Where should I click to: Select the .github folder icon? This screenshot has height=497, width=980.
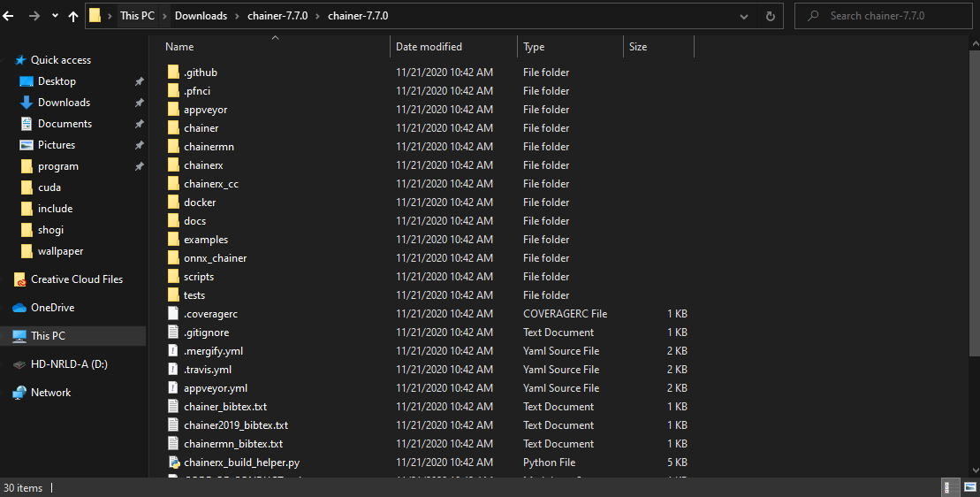173,73
